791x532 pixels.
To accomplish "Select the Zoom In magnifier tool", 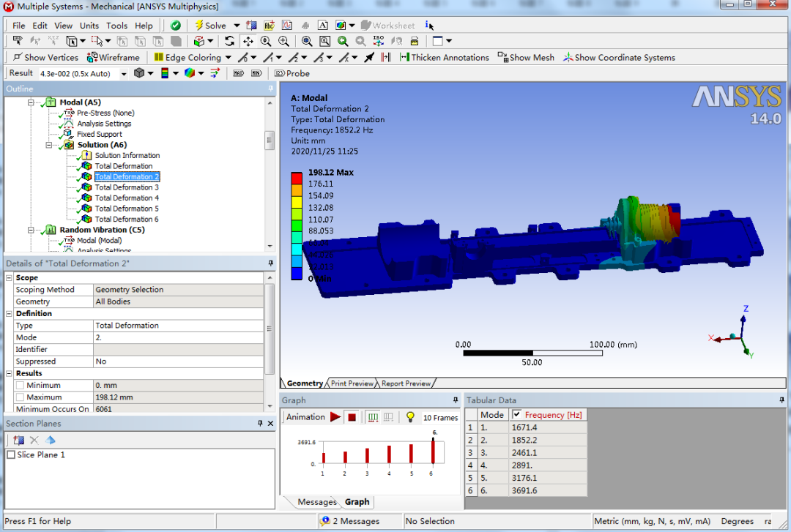I will click(x=283, y=41).
